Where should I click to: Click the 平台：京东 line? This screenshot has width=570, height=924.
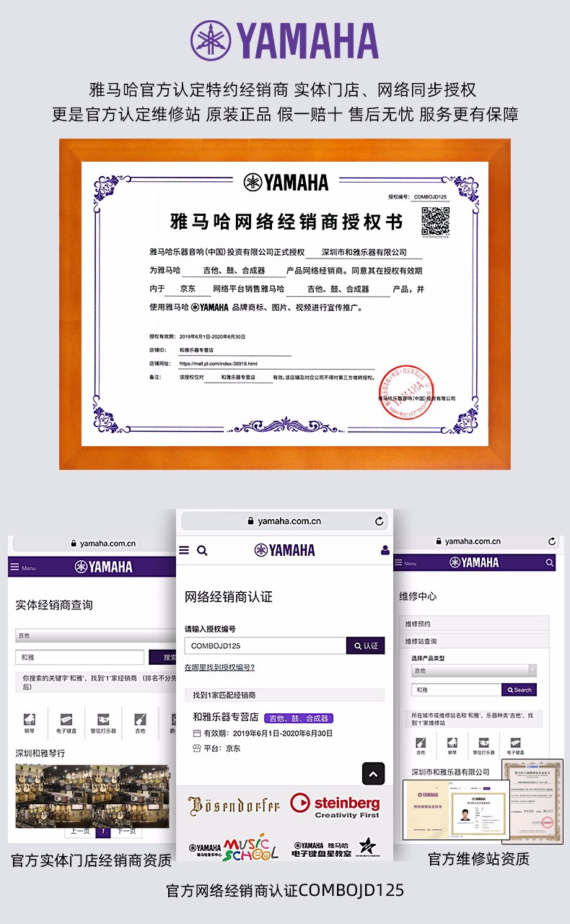tap(216, 749)
